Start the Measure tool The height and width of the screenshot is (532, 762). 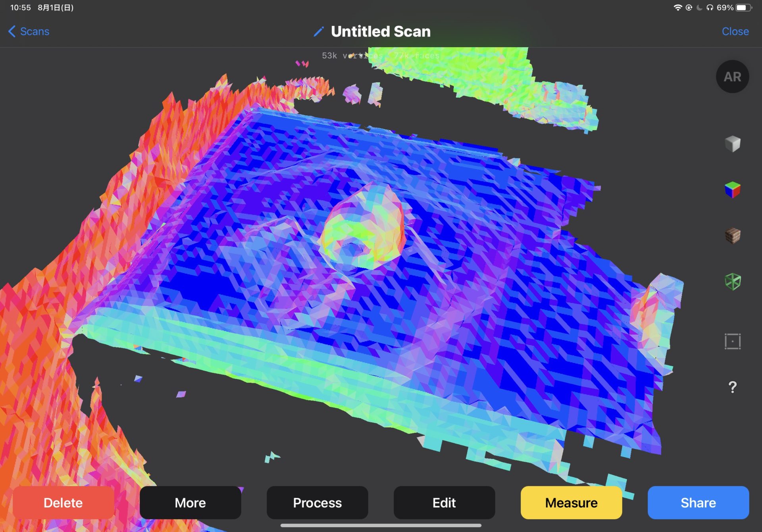(x=571, y=503)
